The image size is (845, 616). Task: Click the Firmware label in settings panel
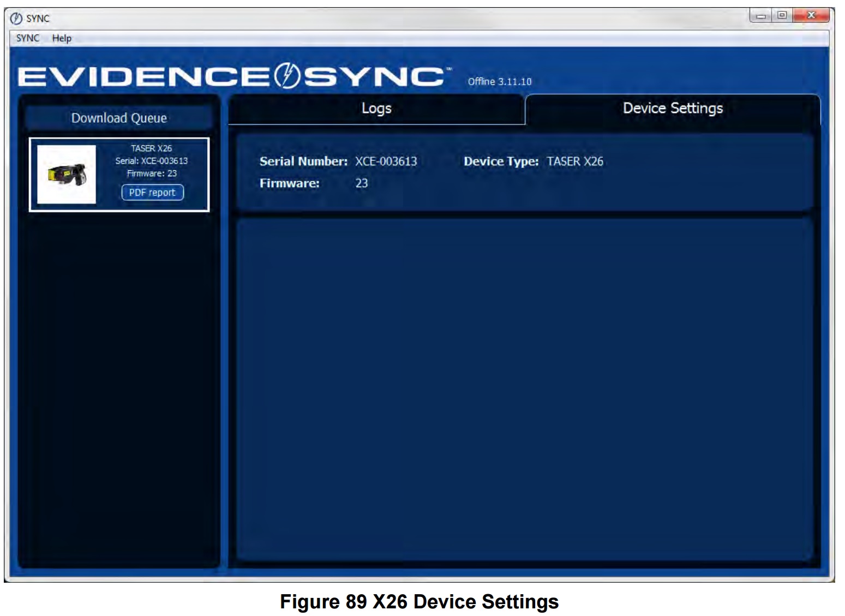289,183
